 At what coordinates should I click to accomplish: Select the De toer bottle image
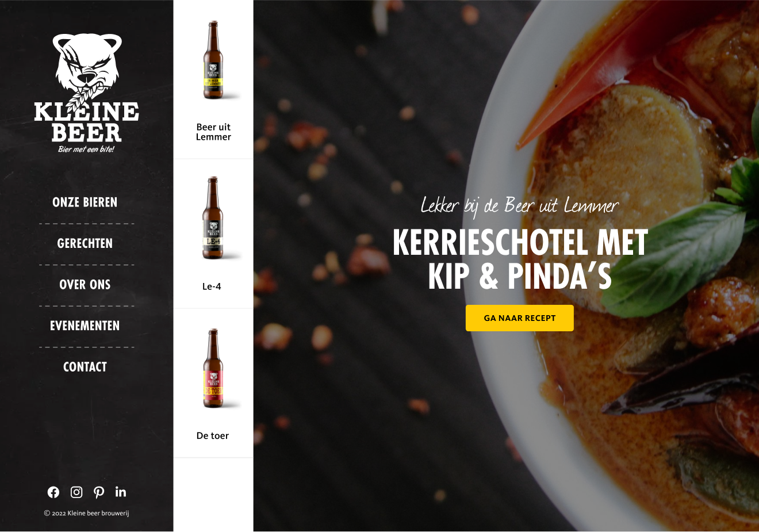click(x=213, y=369)
